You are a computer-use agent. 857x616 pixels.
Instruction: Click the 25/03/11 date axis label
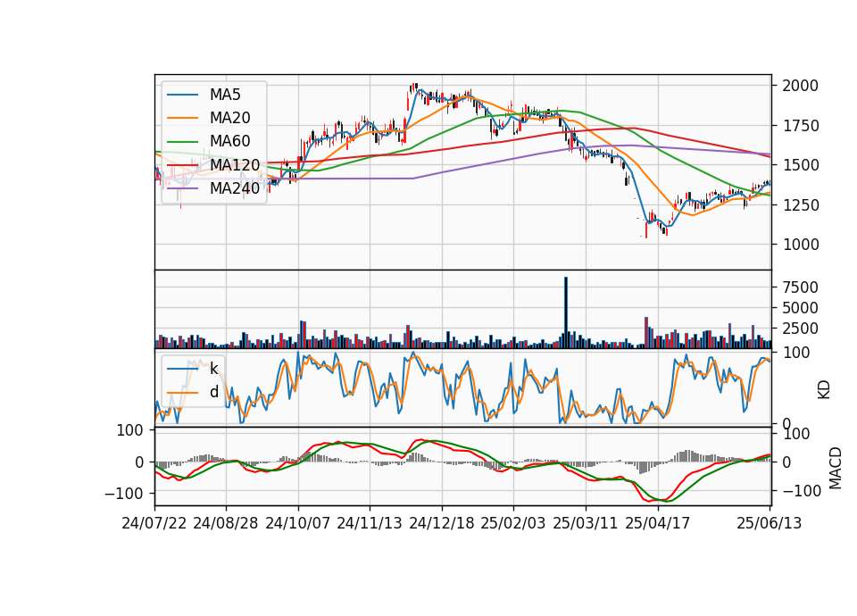586,523
